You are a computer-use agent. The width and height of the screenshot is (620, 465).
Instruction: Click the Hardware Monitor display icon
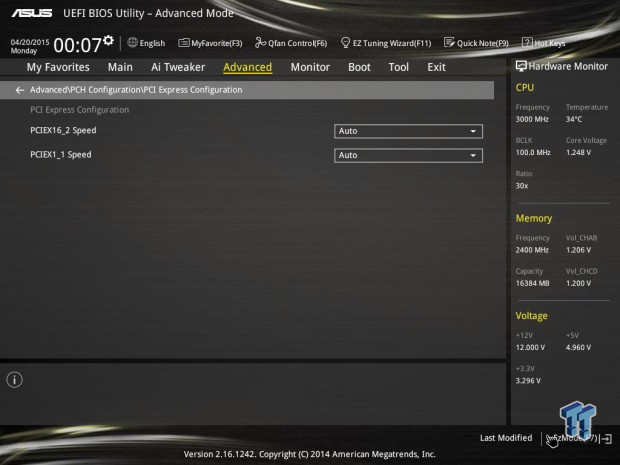[521, 66]
